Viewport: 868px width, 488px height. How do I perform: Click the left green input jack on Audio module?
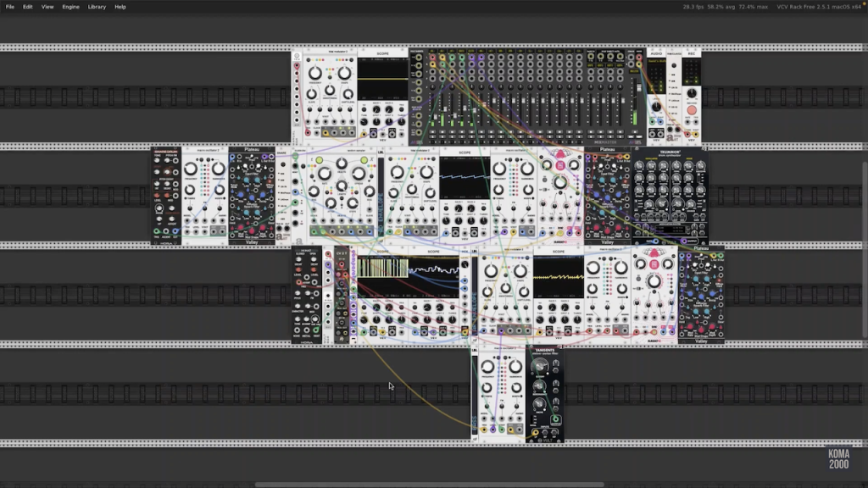(x=652, y=122)
